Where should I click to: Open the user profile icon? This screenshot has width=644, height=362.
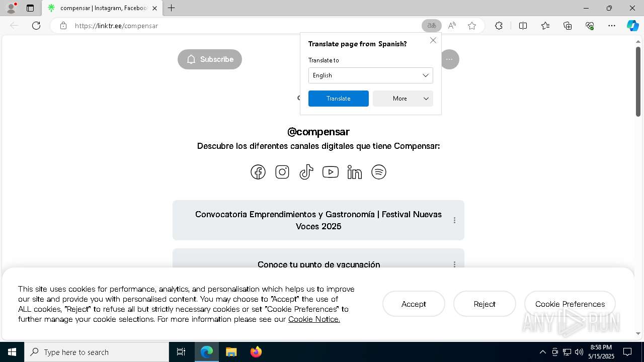pyautogui.click(x=11, y=8)
